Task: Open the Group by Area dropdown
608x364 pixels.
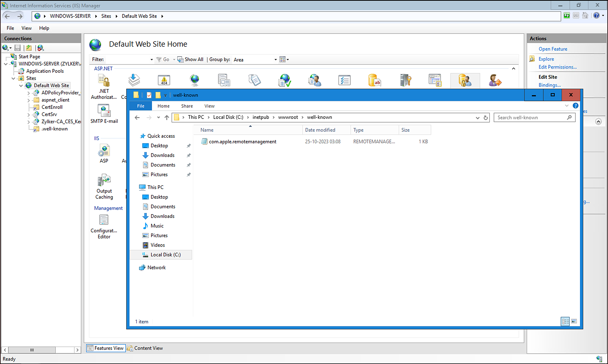Action: click(x=275, y=60)
